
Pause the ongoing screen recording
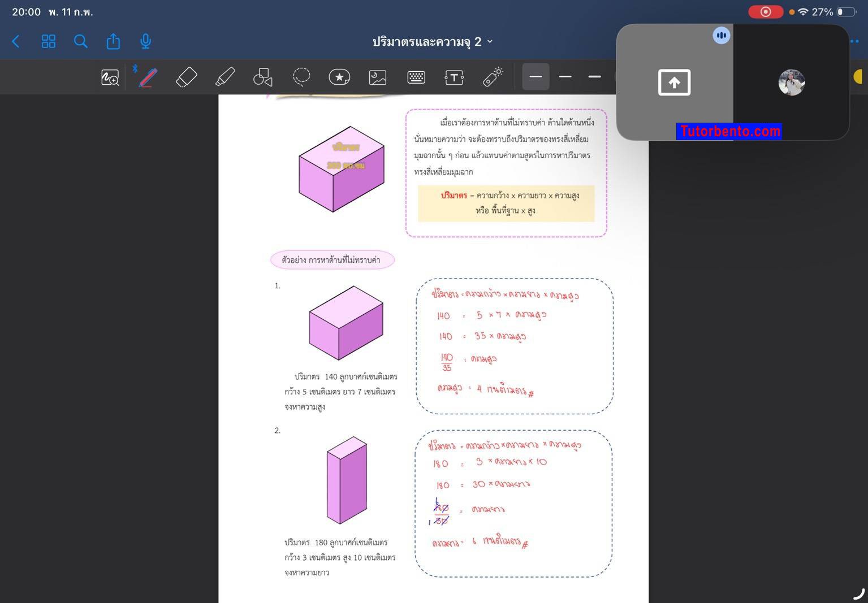pos(765,11)
